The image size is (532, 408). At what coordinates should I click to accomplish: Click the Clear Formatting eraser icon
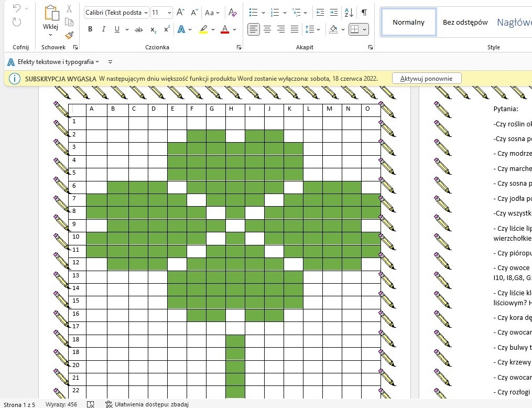tap(233, 13)
